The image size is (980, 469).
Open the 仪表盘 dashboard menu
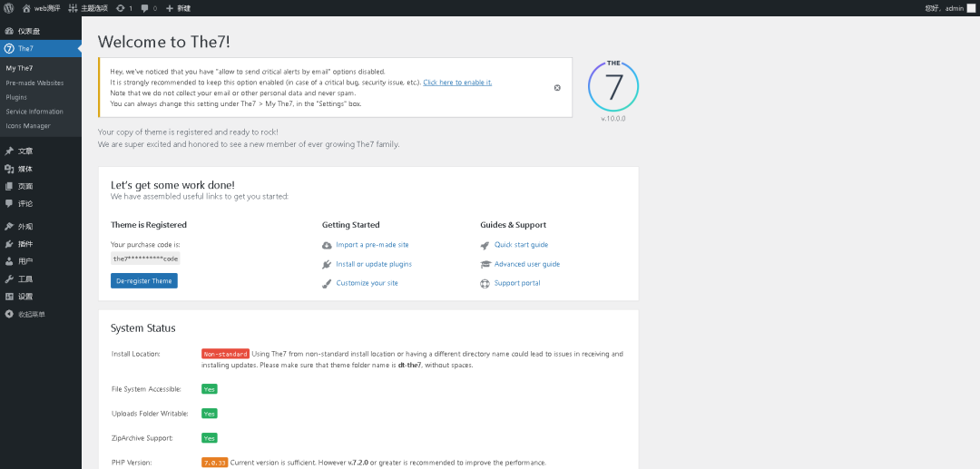[41, 31]
